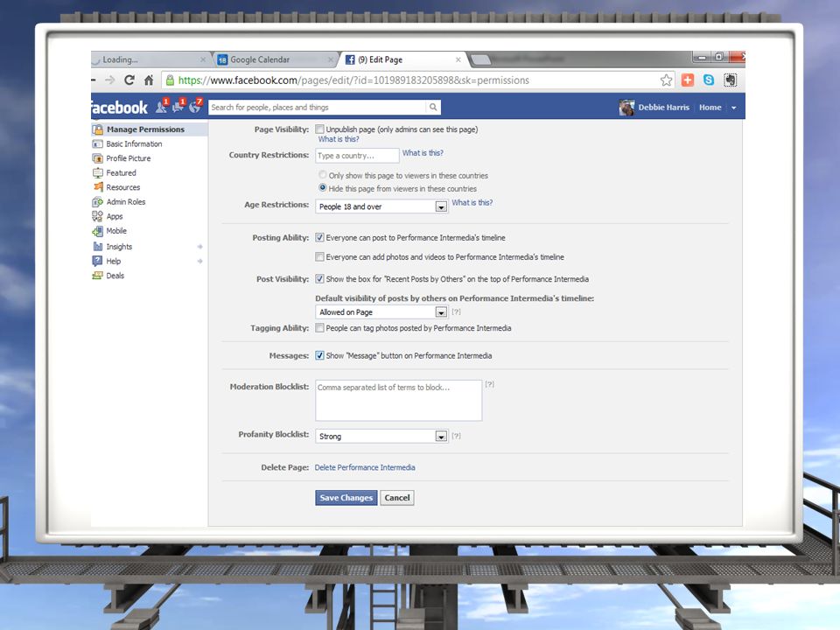This screenshot has height=630, width=840.
Task: Click the search magnifier button
Action: tap(433, 107)
